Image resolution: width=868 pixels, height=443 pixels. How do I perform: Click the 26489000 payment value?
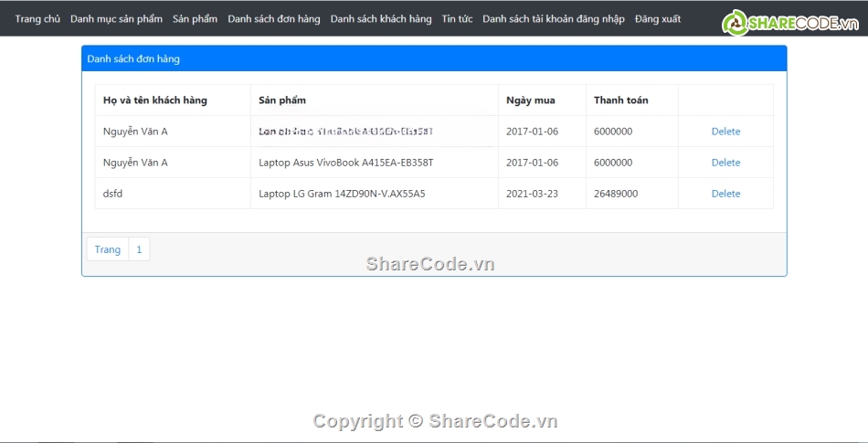pos(616,194)
